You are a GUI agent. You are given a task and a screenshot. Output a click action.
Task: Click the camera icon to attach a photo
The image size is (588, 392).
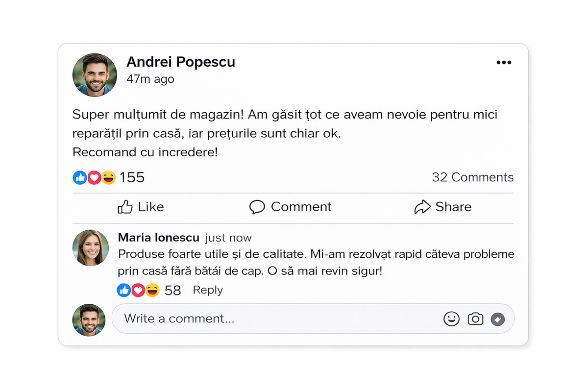coord(475,318)
